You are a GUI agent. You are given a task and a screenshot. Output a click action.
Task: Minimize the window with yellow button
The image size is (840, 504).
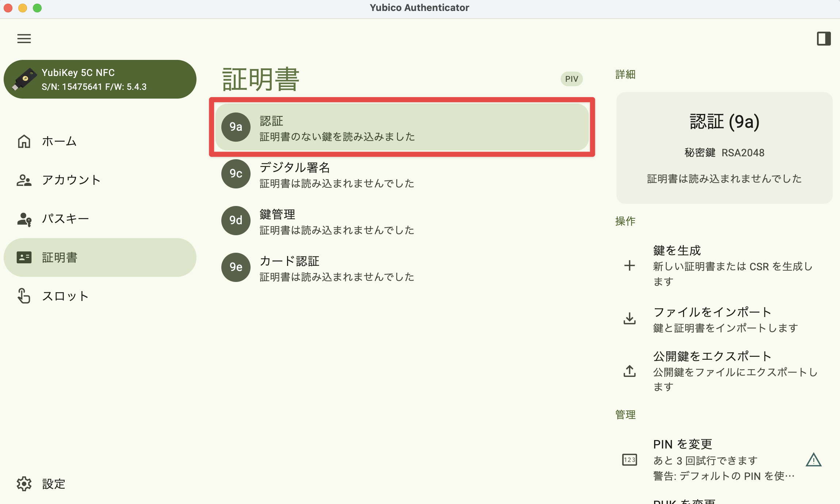pos(23,8)
